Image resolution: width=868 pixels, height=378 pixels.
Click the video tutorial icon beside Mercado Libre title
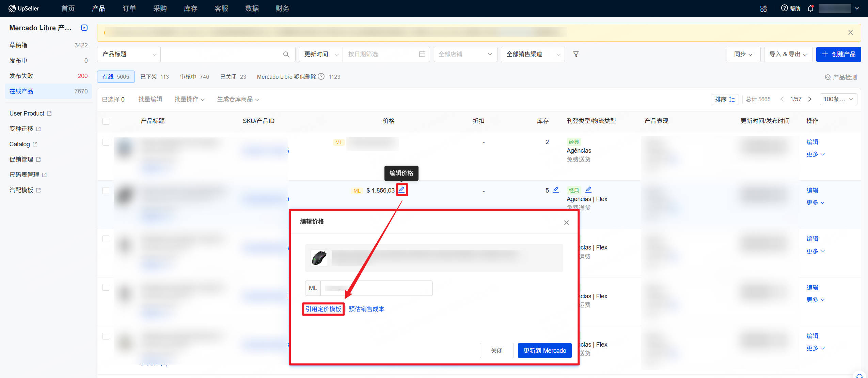click(x=84, y=28)
